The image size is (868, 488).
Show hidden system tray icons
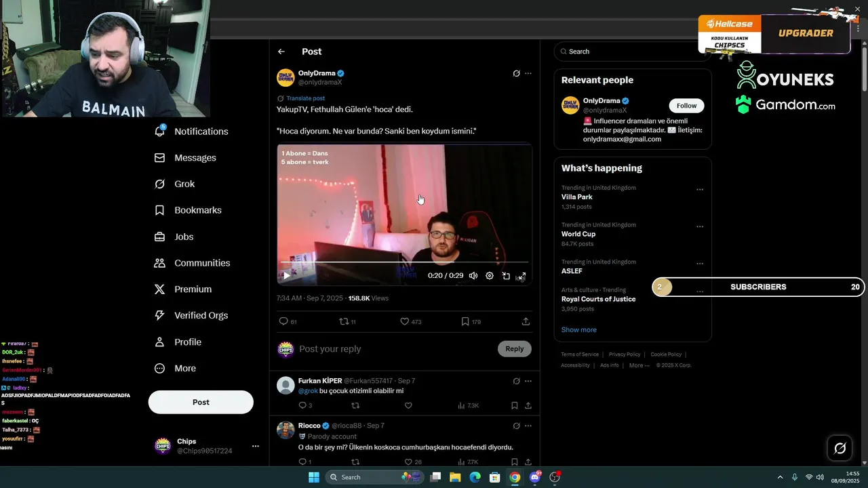(x=780, y=477)
